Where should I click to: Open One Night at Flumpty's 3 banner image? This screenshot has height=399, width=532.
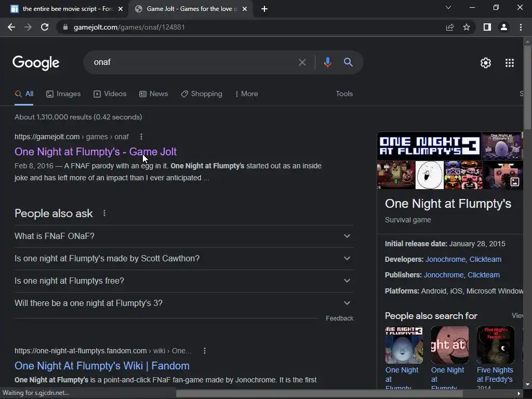pyautogui.click(x=429, y=146)
